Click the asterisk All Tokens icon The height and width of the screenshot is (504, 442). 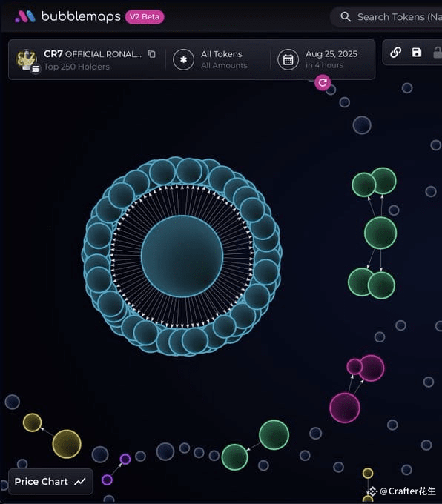183,59
